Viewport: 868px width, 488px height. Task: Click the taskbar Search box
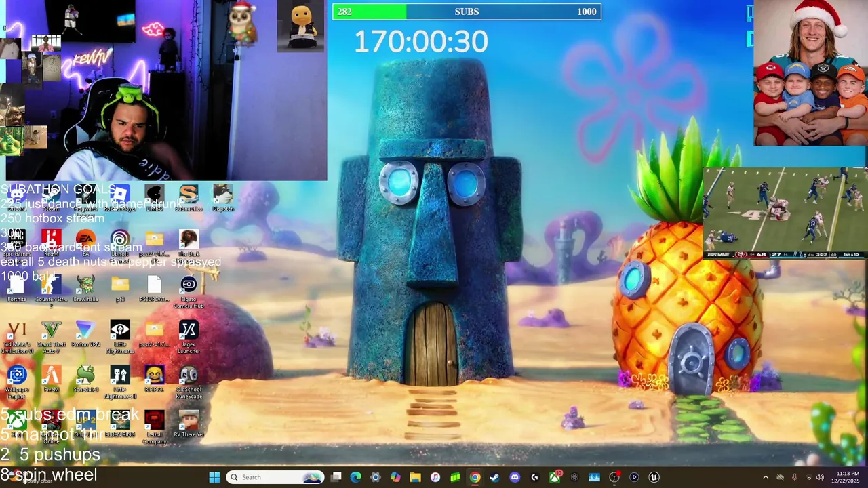pyautogui.click(x=275, y=477)
